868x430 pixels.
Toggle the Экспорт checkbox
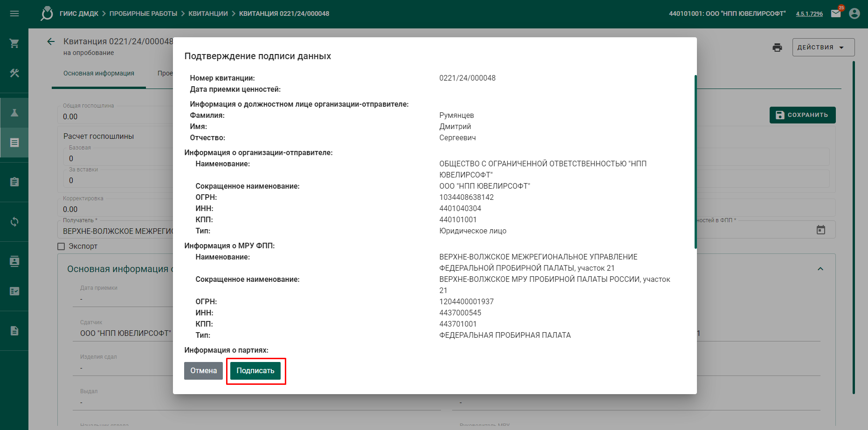coord(61,246)
